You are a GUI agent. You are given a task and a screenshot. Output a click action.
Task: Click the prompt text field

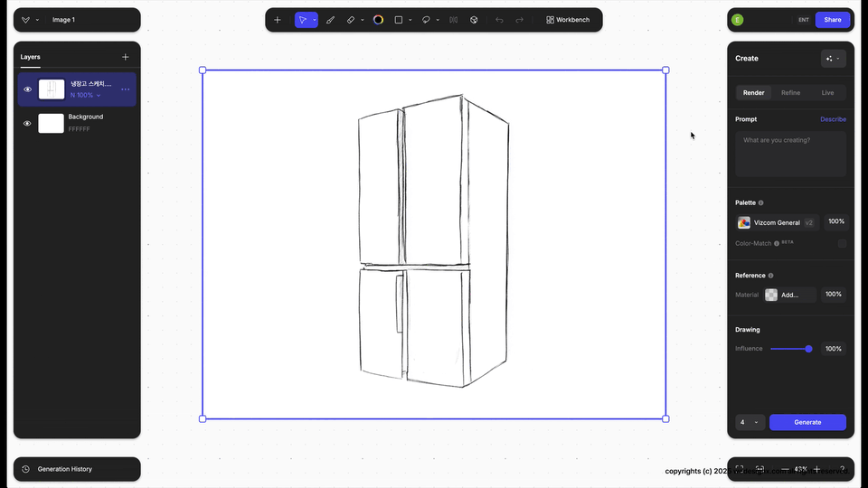(x=790, y=154)
